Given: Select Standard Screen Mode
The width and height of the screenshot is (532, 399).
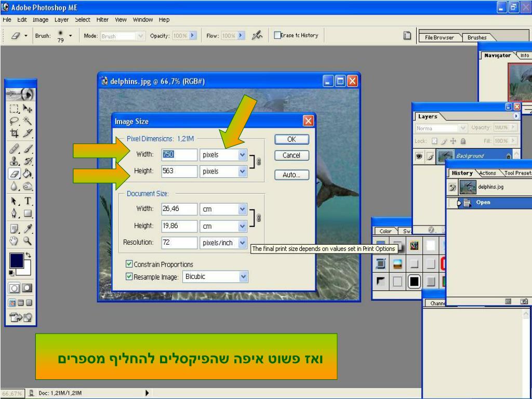Looking at the screenshot, I should tap(12, 303).
